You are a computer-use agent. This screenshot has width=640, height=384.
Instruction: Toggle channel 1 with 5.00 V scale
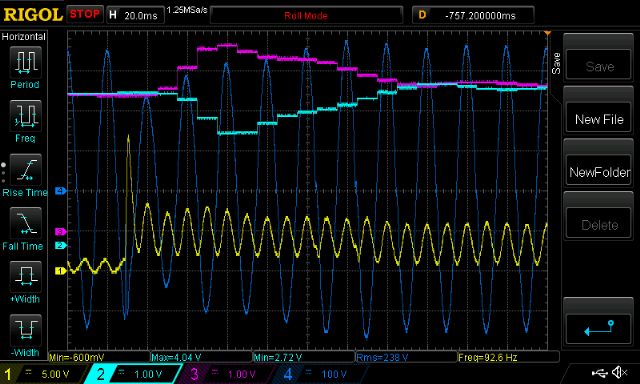[42, 374]
